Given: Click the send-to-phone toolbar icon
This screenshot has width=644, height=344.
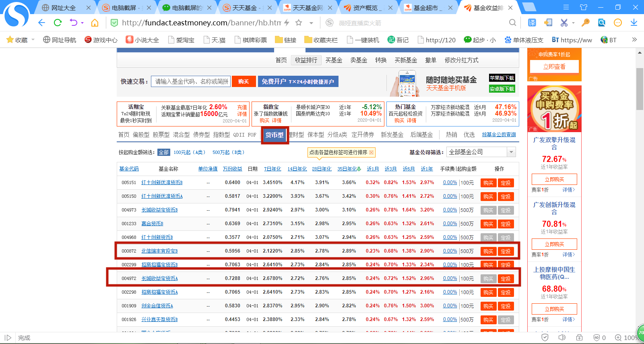Looking at the screenshot, I should coord(548,23).
